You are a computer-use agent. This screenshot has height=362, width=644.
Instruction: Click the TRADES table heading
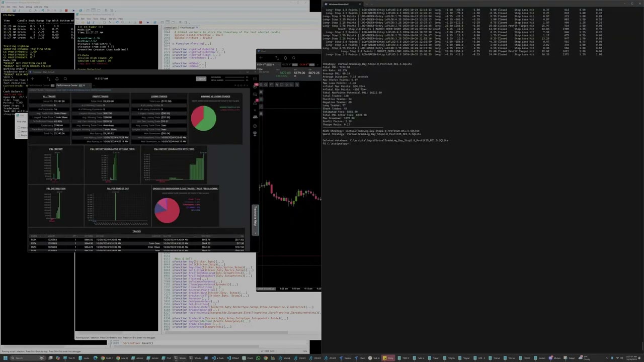click(x=136, y=231)
